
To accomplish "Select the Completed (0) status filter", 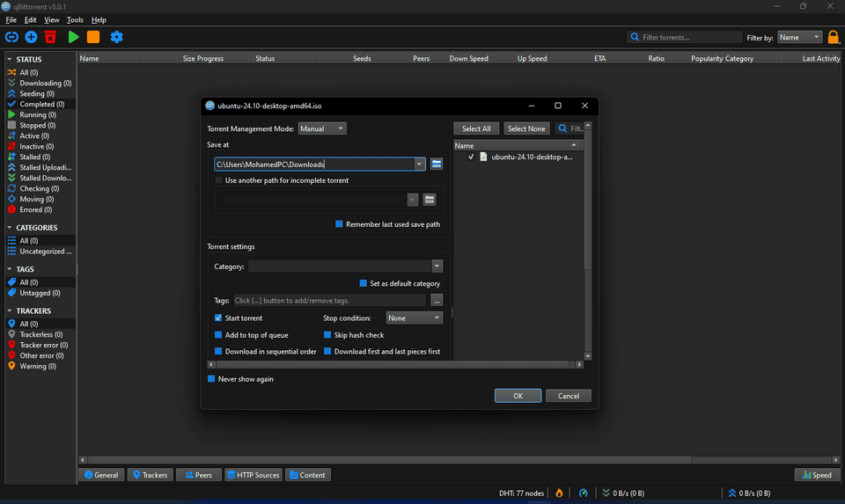I will click(x=40, y=104).
